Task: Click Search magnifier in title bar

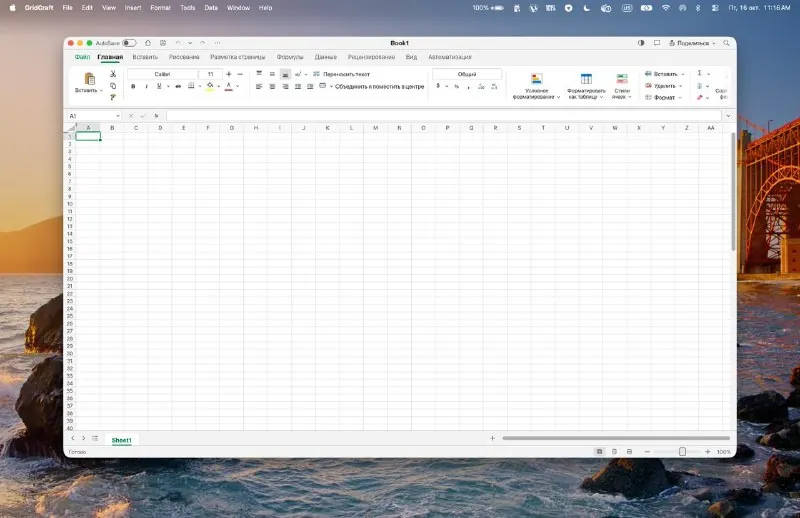Action: (x=726, y=43)
